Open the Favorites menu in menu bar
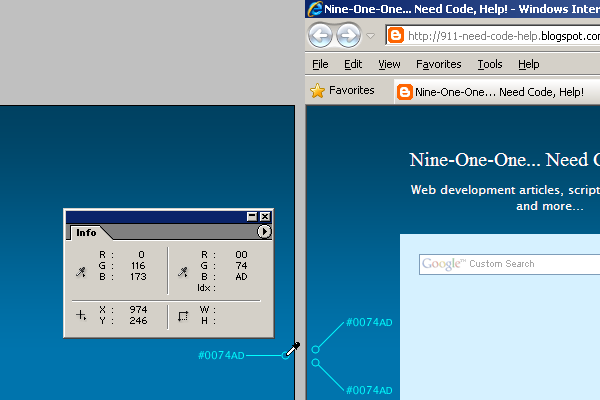This screenshot has height=400, width=600. (x=439, y=64)
